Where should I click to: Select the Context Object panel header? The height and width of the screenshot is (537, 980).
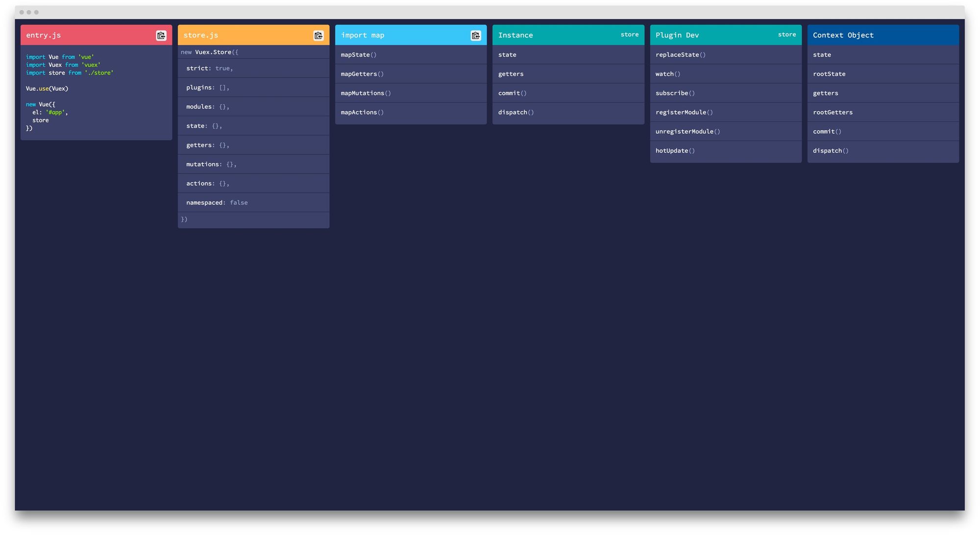click(x=843, y=35)
